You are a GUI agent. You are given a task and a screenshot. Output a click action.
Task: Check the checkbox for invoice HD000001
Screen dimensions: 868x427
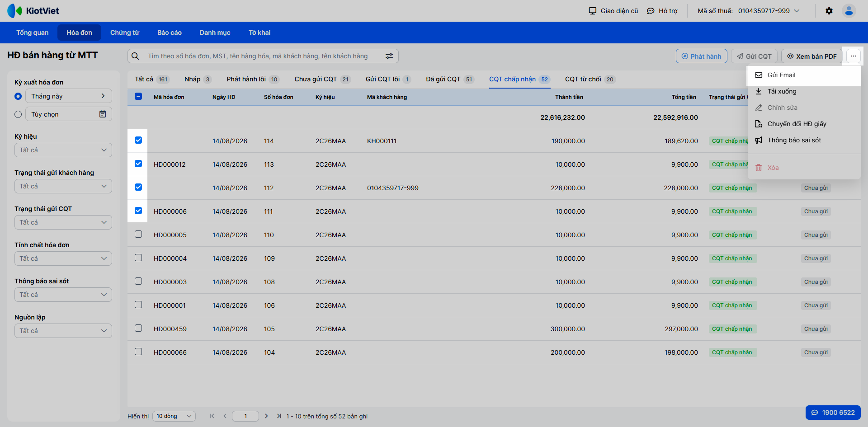coord(138,305)
